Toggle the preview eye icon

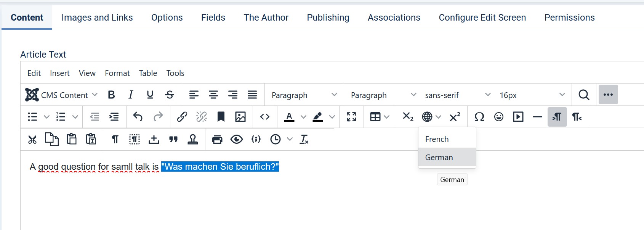[x=237, y=140]
